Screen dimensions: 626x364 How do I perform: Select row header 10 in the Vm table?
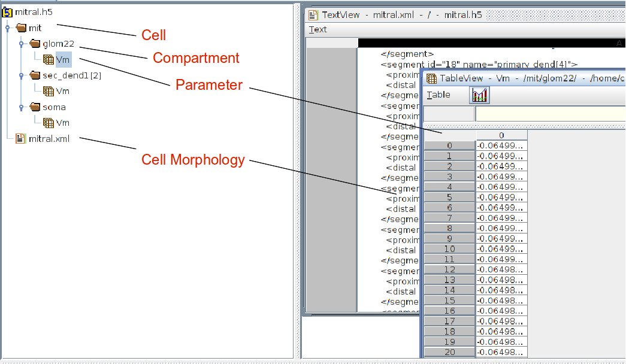point(449,249)
